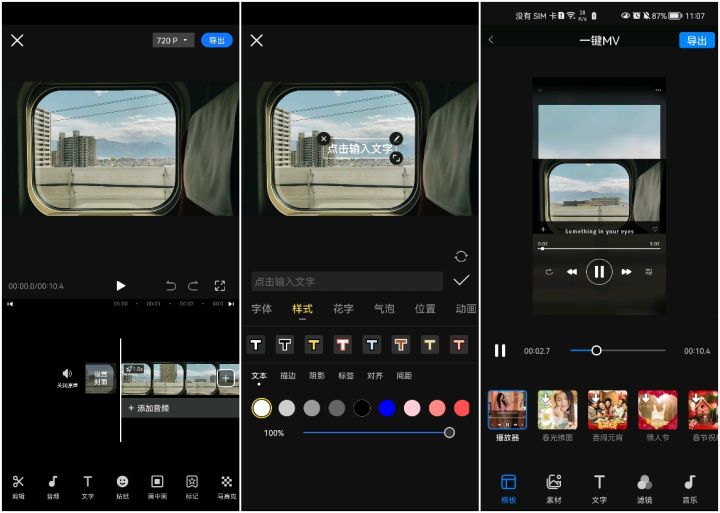Select the 马赛克 mosaic tool
This screenshot has width=720, height=513.
(226, 485)
